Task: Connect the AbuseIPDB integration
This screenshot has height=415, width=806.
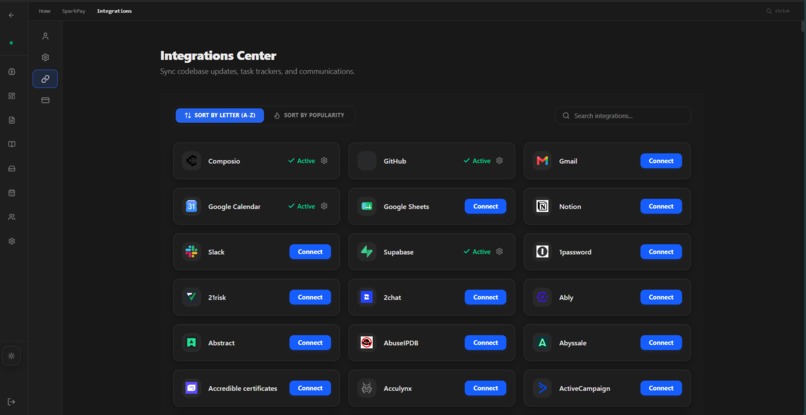Action: point(485,342)
